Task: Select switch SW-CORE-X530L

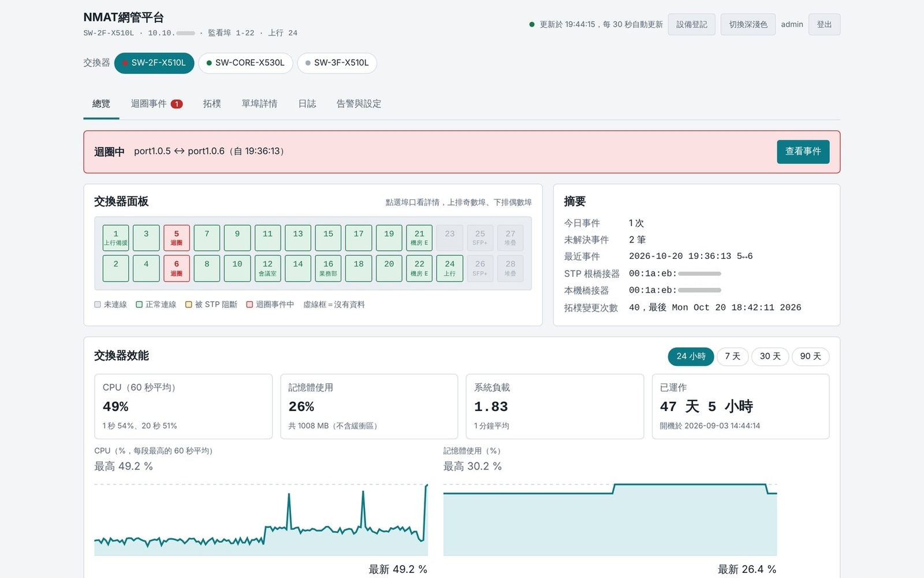Action: click(x=245, y=63)
